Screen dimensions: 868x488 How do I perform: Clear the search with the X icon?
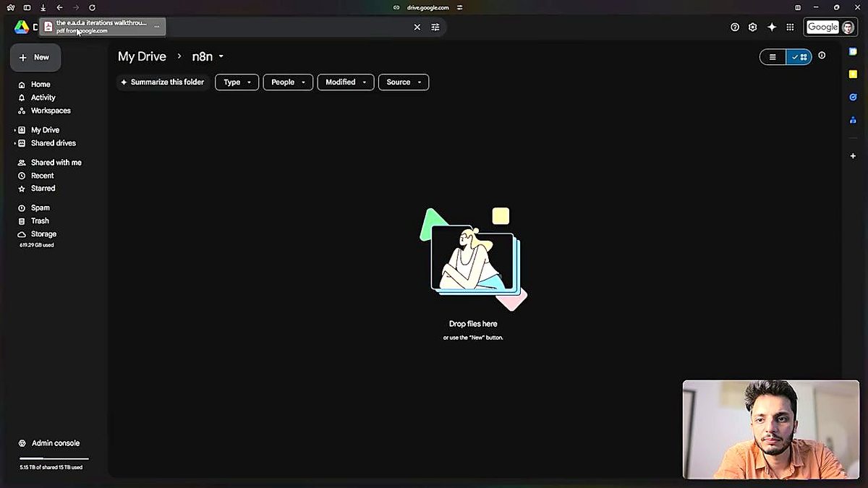pos(417,27)
